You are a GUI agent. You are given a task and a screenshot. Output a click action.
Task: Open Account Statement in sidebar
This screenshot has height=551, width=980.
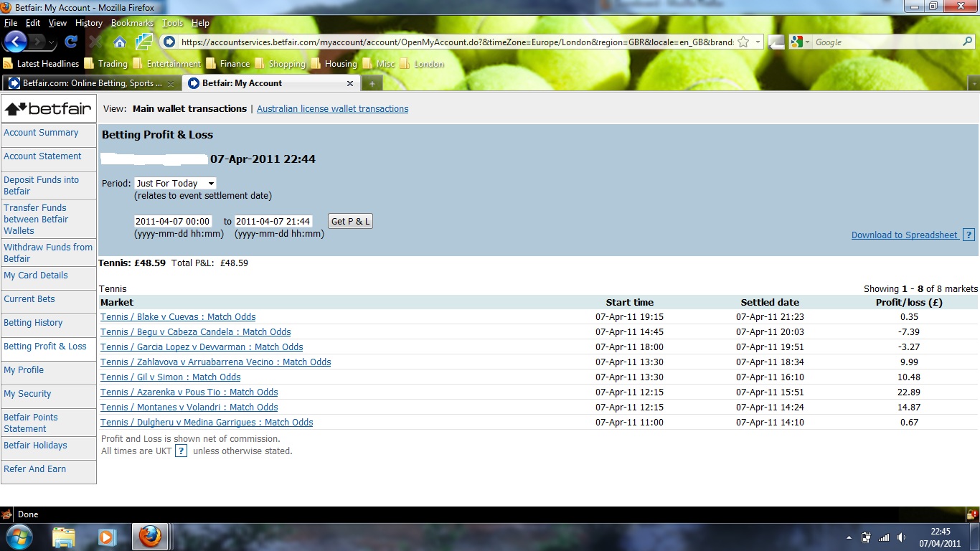click(x=42, y=156)
